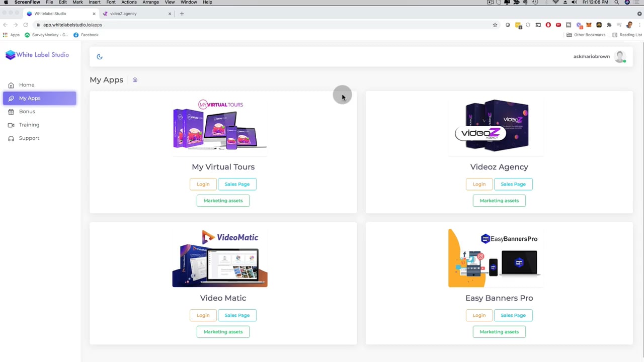Click the VideoMatic product image
This screenshot has height=362, width=644.
pyautogui.click(x=220, y=258)
